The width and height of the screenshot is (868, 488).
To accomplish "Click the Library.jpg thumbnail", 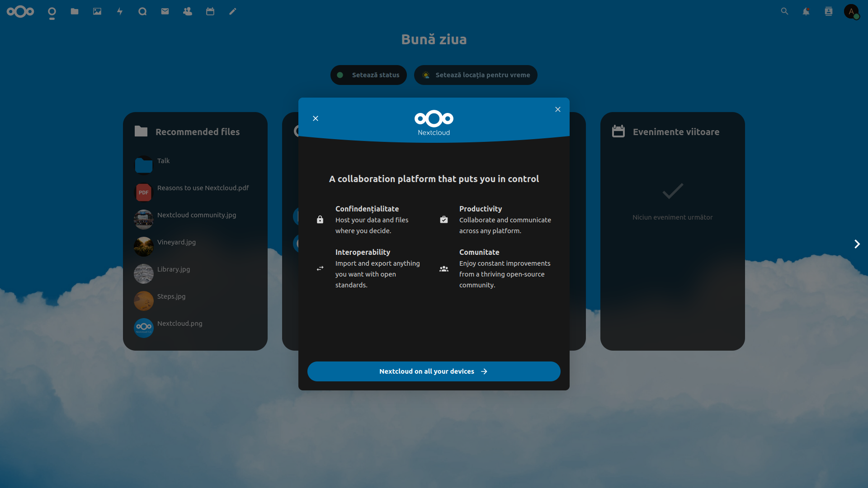I will (x=144, y=274).
